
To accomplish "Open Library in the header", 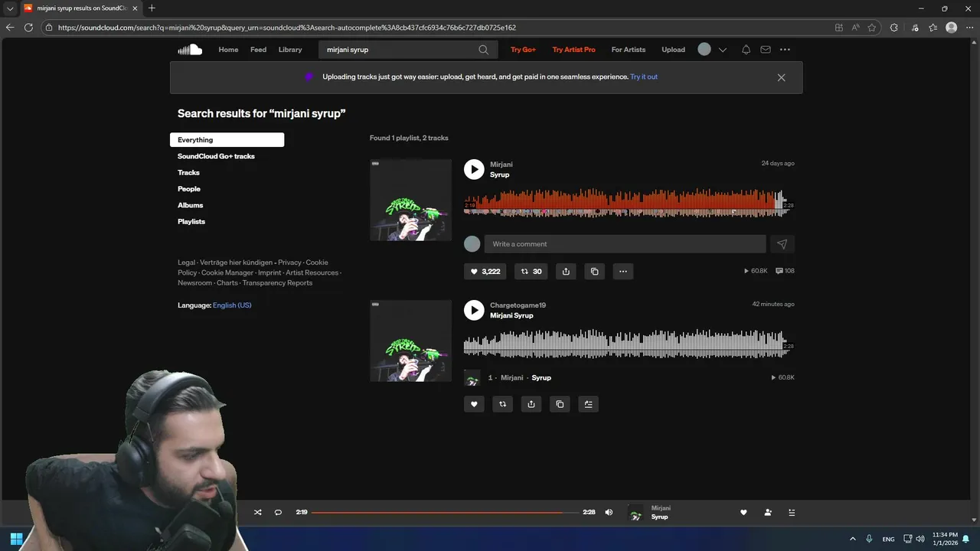I will click(x=290, y=50).
